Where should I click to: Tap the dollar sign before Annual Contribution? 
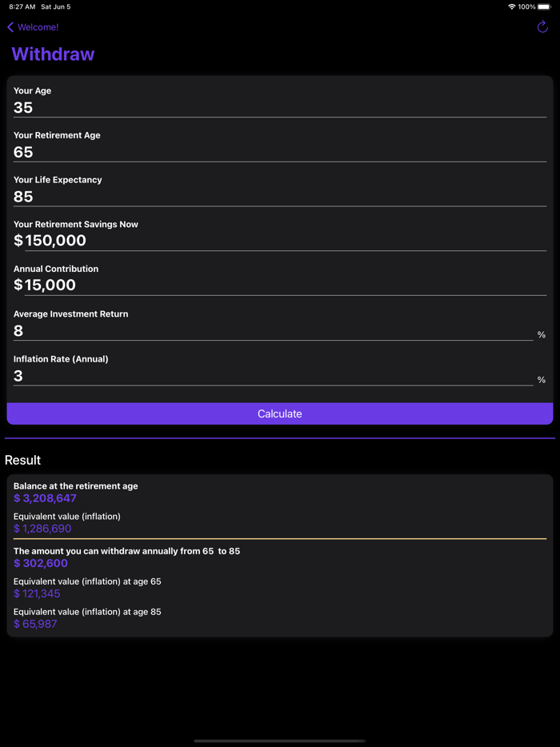point(17,286)
